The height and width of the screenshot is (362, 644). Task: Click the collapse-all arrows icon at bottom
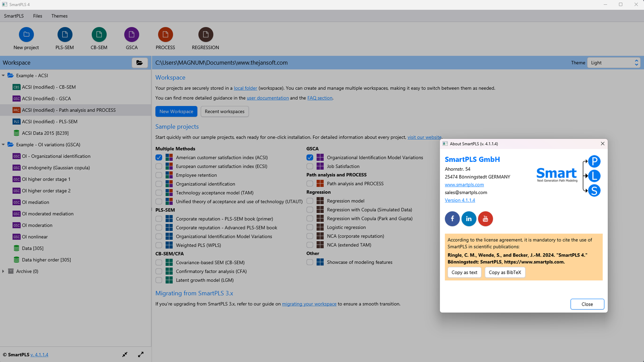click(x=125, y=354)
